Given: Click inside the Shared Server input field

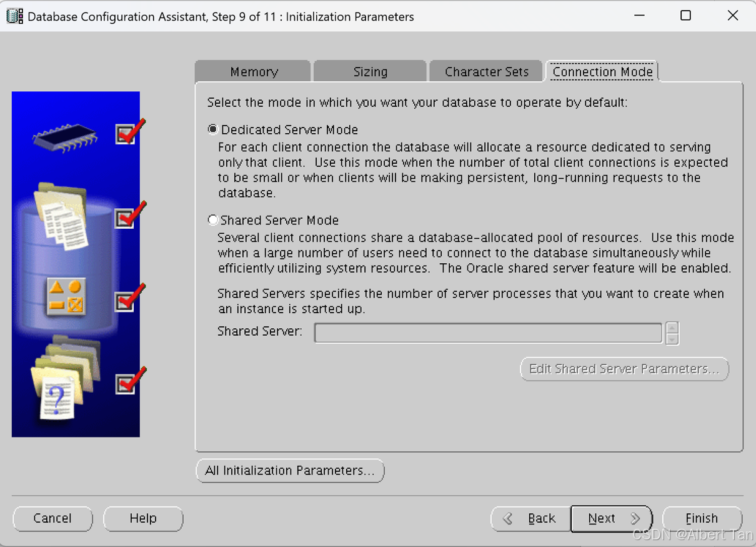Looking at the screenshot, I should tap(489, 333).
